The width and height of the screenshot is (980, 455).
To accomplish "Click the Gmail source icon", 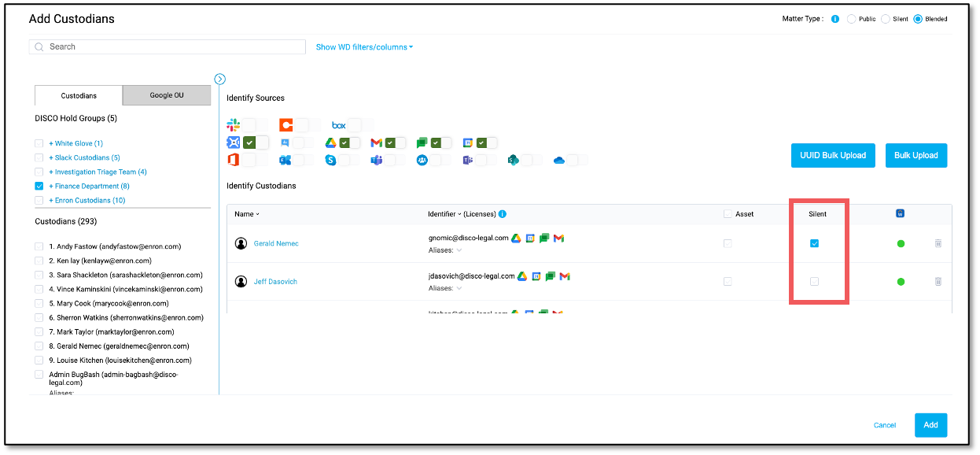I will click(377, 142).
